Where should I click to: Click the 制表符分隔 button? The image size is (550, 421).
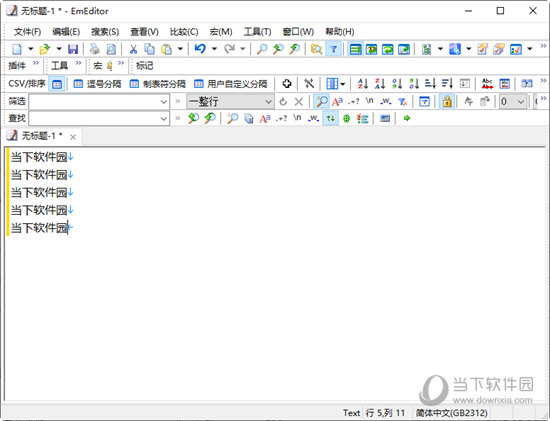(157, 84)
